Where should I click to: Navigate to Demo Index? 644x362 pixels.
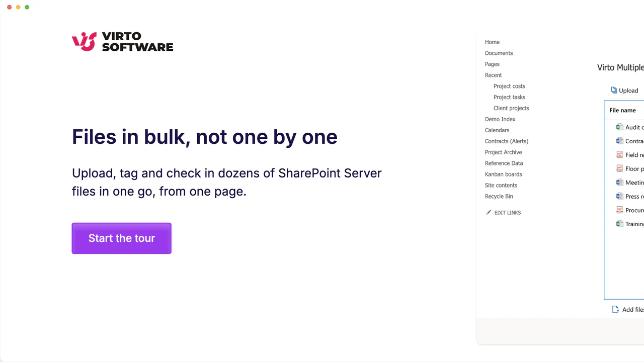pyautogui.click(x=500, y=120)
